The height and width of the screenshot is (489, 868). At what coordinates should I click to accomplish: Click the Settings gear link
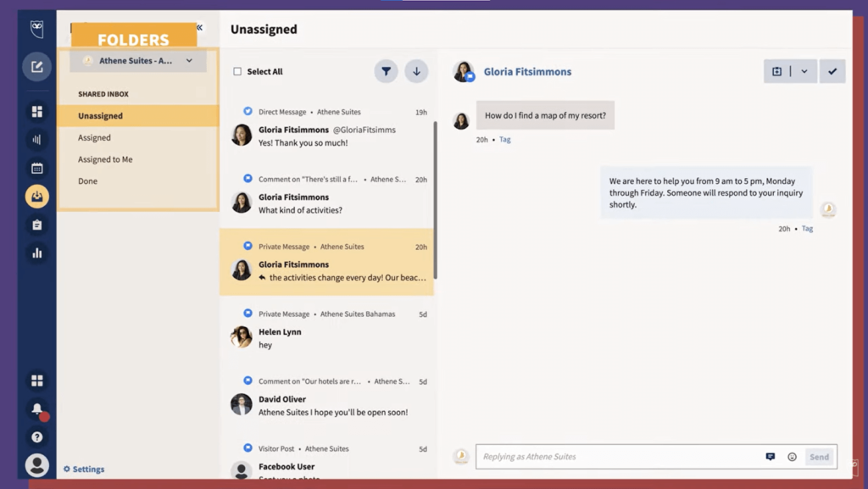point(84,470)
